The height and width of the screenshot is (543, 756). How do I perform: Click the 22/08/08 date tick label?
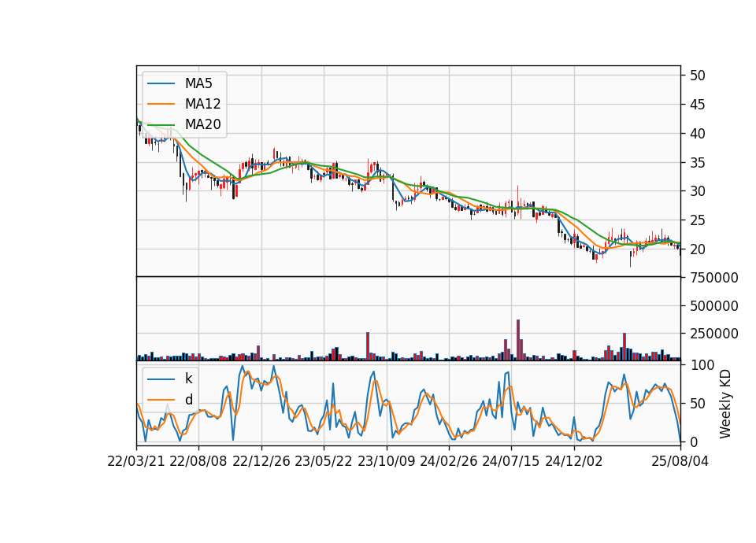[198, 461]
